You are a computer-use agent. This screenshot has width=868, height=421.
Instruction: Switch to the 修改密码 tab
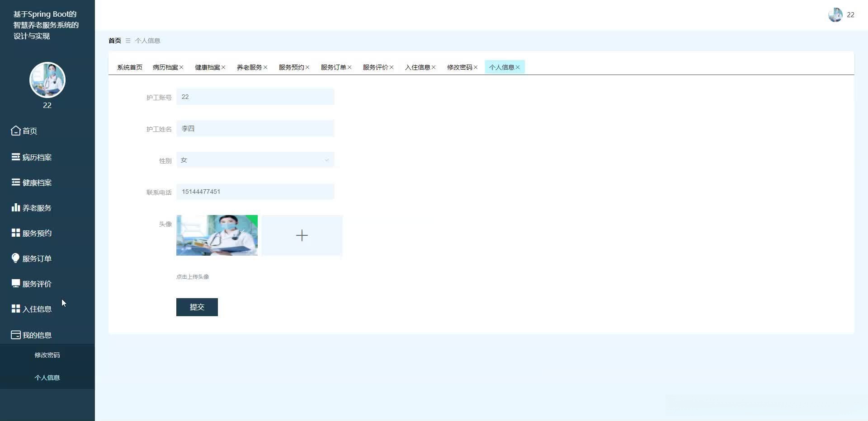point(460,67)
